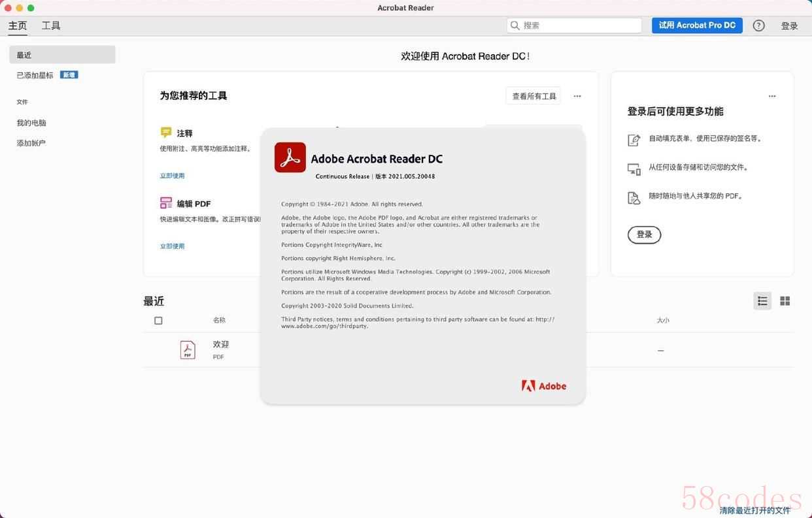The image size is (812, 518).
Task: Click the outlined 登录 button in card
Action: [645, 235]
